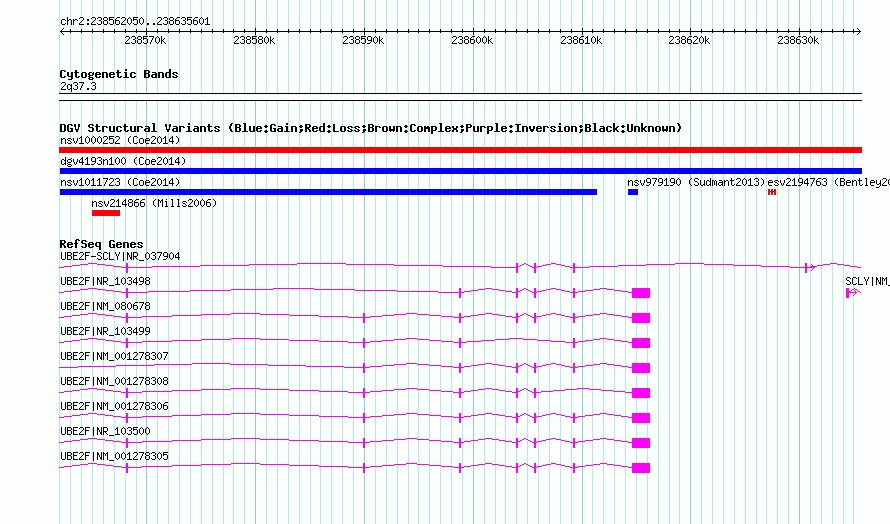Click the UBE2F|NM_001278307 transcript label

click(114, 356)
